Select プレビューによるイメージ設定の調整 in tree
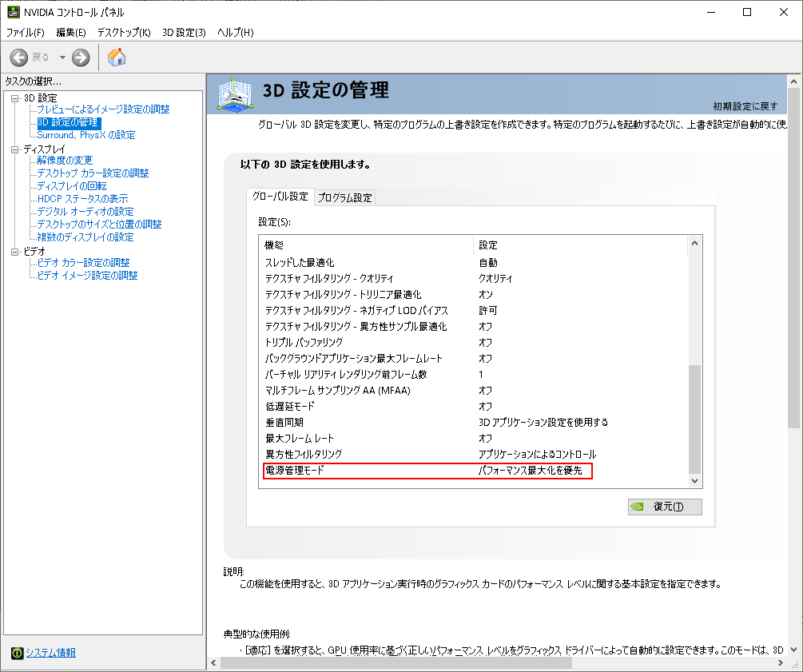 click(x=103, y=109)
